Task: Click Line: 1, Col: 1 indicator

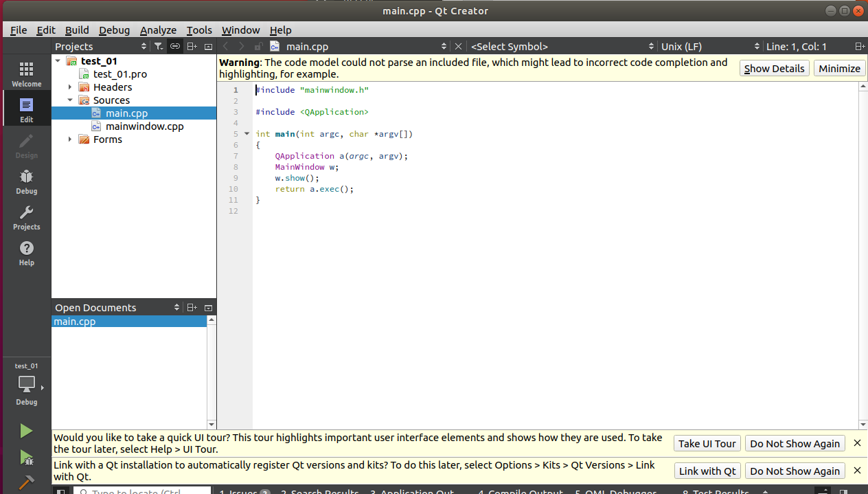Action: (797, 46)
